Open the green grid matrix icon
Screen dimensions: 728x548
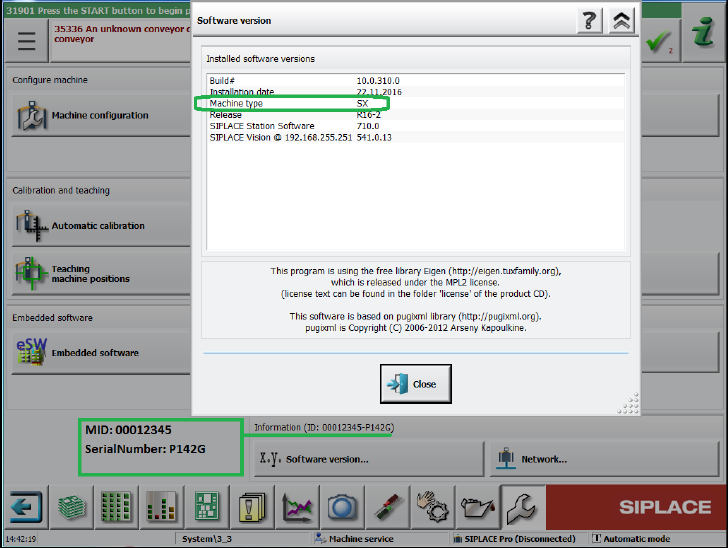click(116, 507)
